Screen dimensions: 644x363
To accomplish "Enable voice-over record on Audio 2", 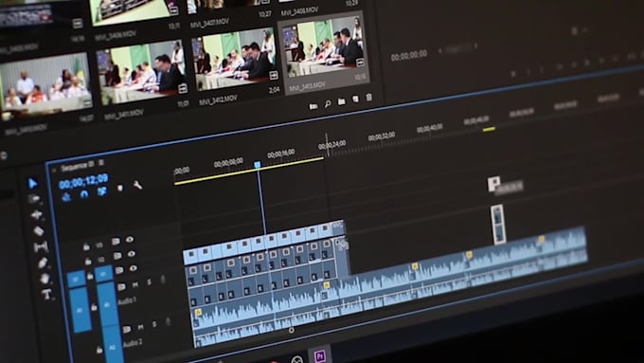I will [168, 321].
